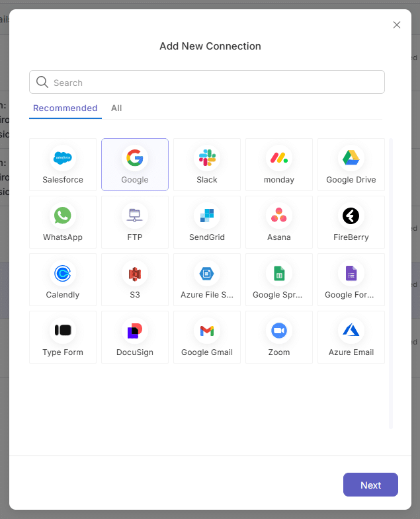Image resolution: width=420 pixels, height=519 pixels.
Task: Choose the Google Drive connector
Action: click(351, 165)
